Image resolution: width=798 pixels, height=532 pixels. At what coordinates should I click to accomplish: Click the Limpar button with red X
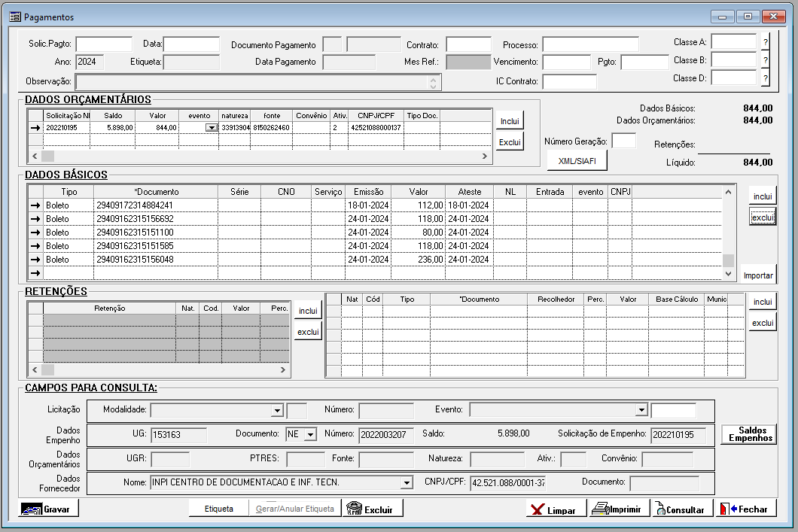[x=553, y=509]
